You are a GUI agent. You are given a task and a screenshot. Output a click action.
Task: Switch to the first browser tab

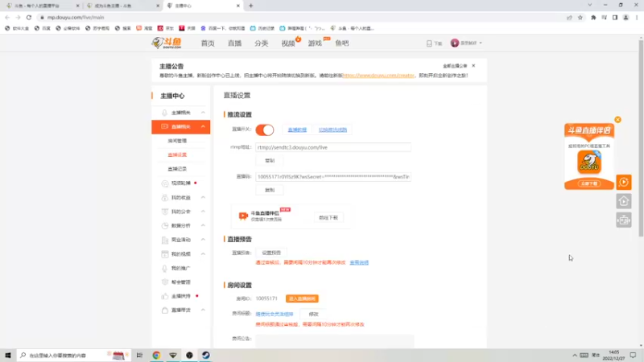click(41, 6)
